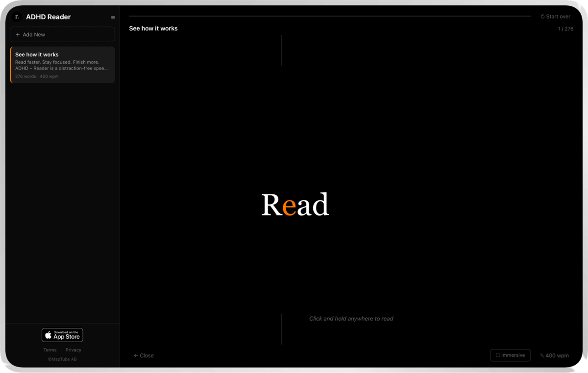Click the word 'Read' in the reader

[x=295, y=205]
